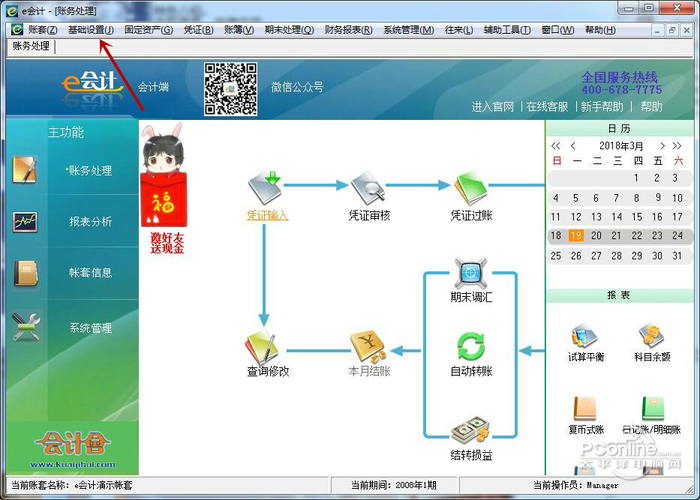Open the 试算平衡 report icon
The width and height of the screenshot is (700, 500).
tap(585, 335)
